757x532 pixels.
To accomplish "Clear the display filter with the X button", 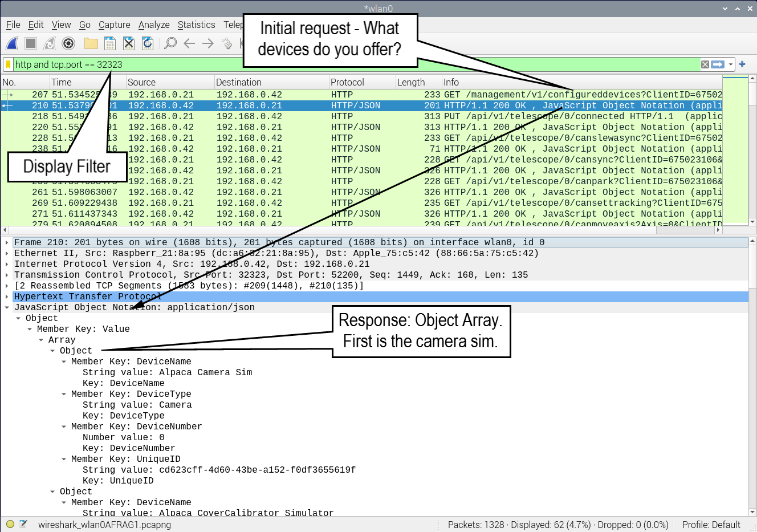I will click(x=705, y=64).
